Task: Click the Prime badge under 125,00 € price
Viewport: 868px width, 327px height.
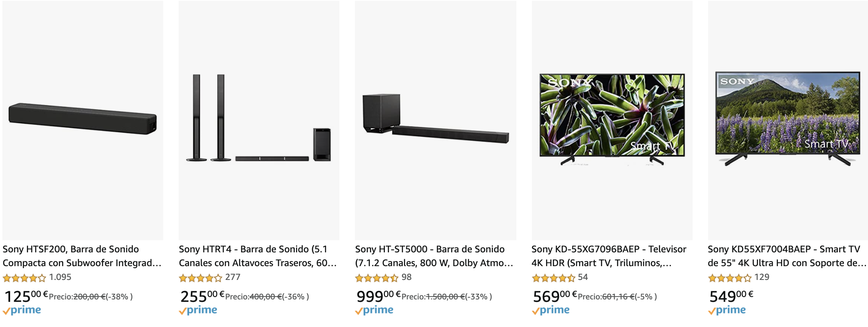Action: (22, 311)
